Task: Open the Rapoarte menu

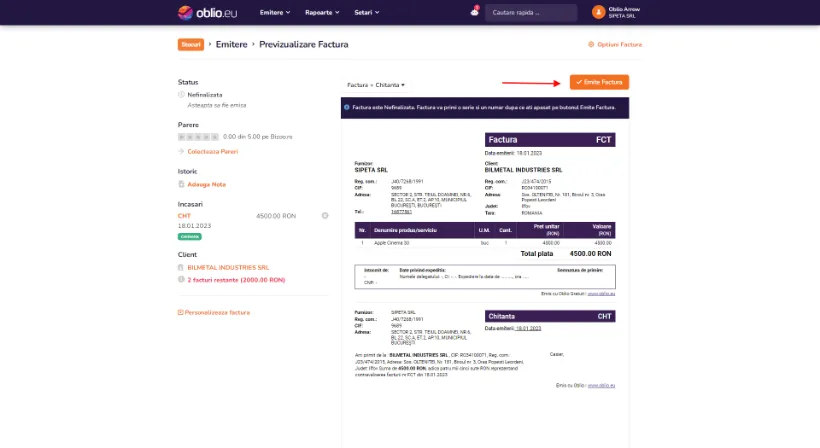Action: (x=322, y=12)
